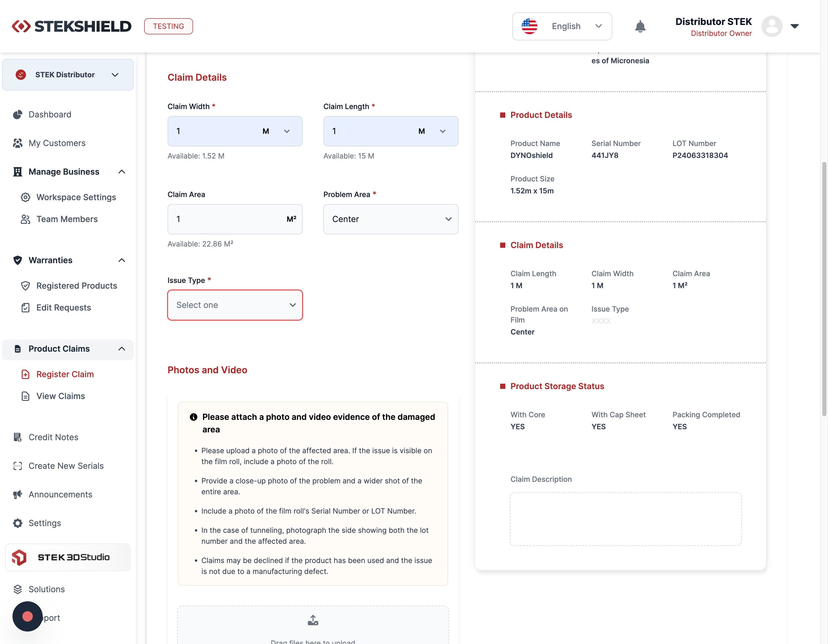This screenshot has height=644, width=828.
Task: Click the Dashboard pie chart icon
Action: coord(17,115)
